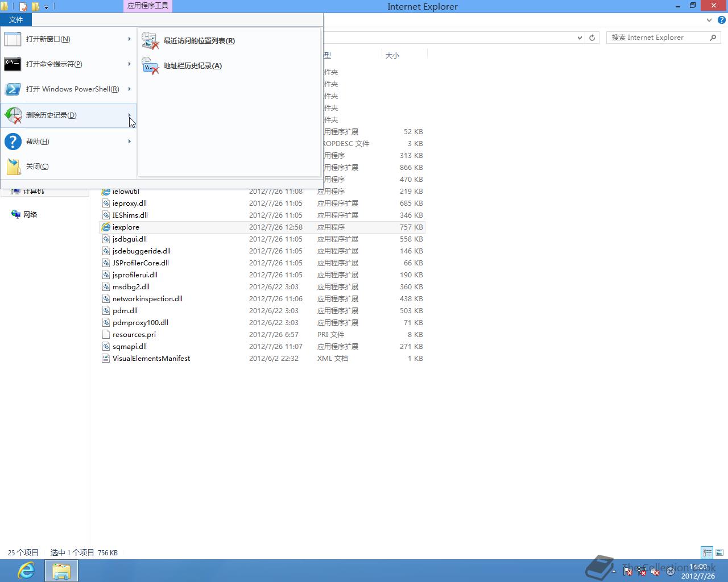
Task: Select 打开 Windows PowerShell(R) menu item
Action: coord(68,89)
